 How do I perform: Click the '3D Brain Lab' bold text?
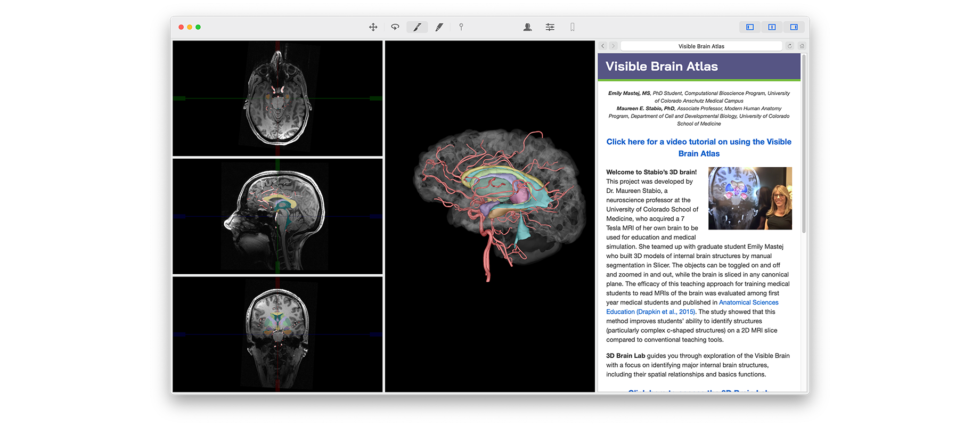[625, 356]
